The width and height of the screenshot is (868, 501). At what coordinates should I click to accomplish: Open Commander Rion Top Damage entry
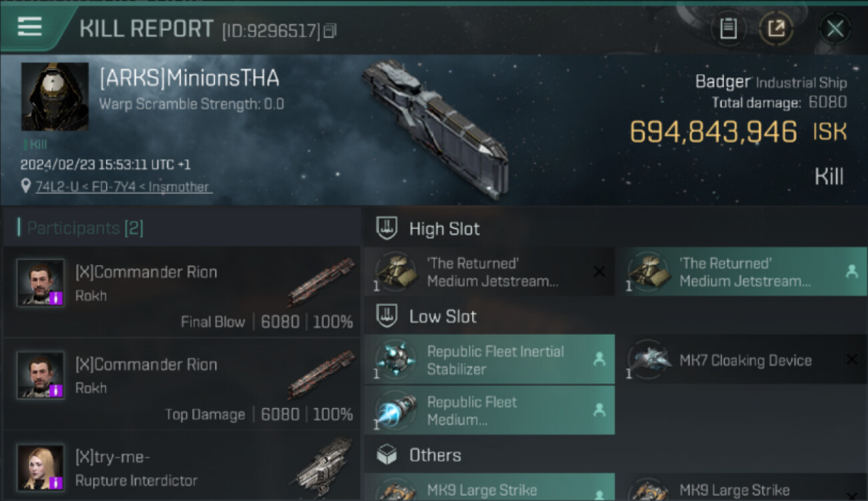(180, 387)
